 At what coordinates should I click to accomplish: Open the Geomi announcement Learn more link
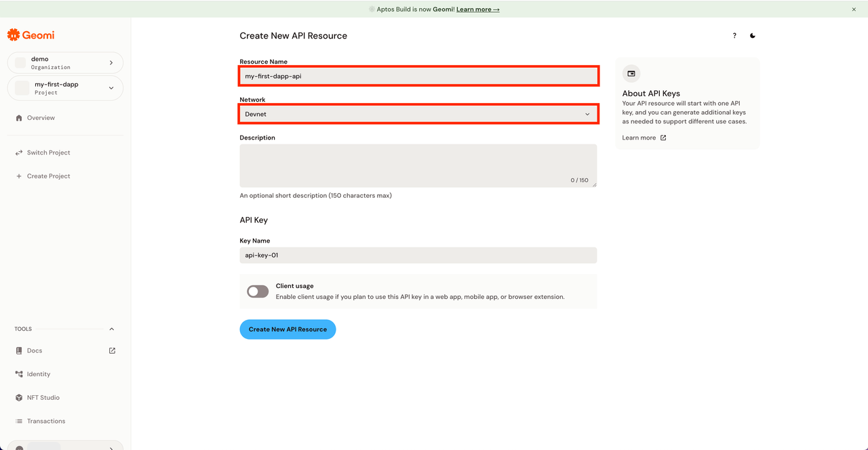point(478,9)
